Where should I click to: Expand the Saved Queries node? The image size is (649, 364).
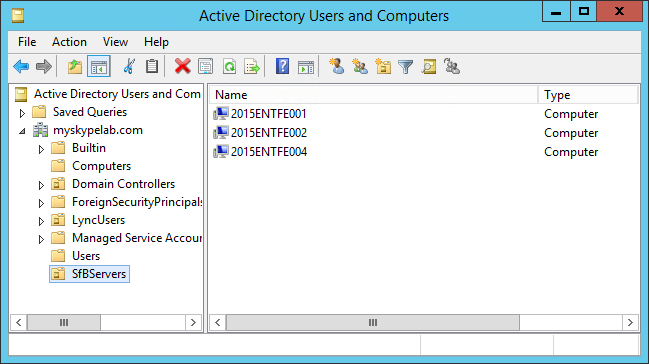tap(22, 113)
